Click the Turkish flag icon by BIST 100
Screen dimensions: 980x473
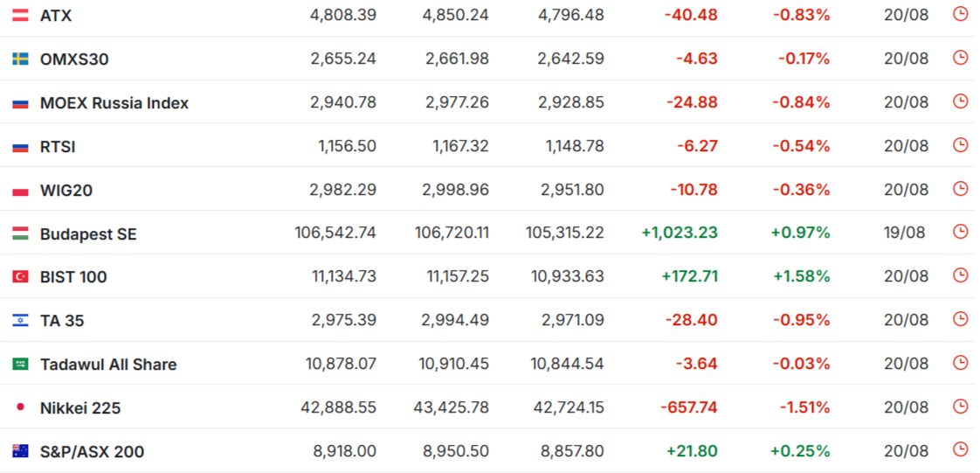tap(20, 276)
